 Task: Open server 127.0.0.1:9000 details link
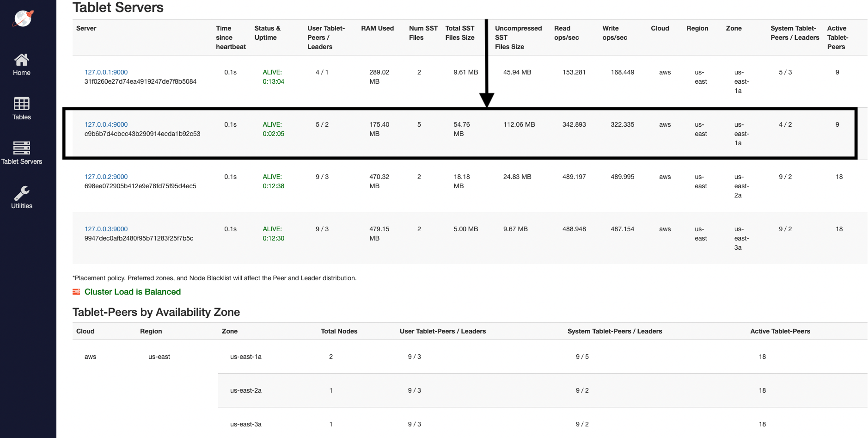click(106, 72)
